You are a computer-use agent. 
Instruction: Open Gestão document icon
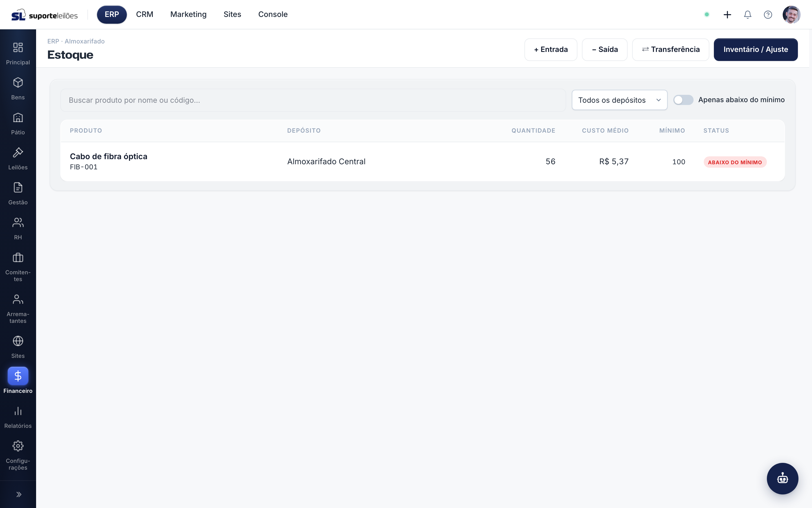coord(18,187)
